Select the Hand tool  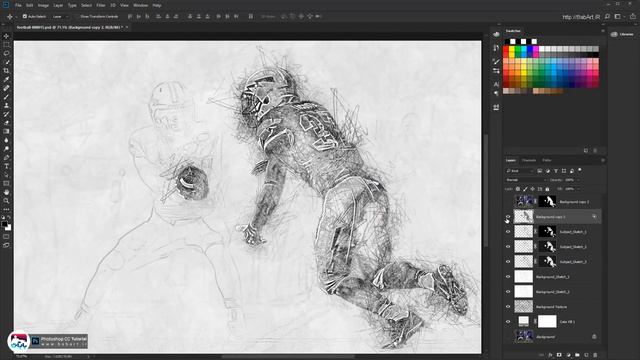pos(6,192)
